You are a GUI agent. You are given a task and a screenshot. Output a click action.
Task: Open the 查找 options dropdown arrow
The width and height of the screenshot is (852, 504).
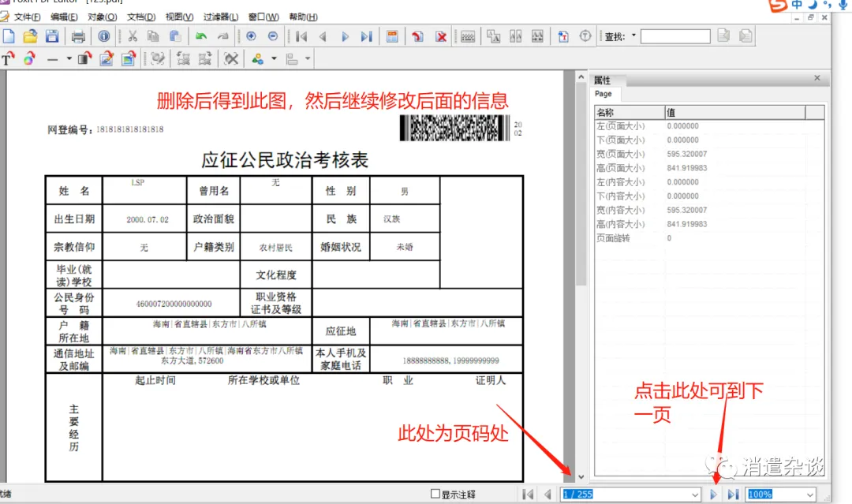tap(633, 35)
